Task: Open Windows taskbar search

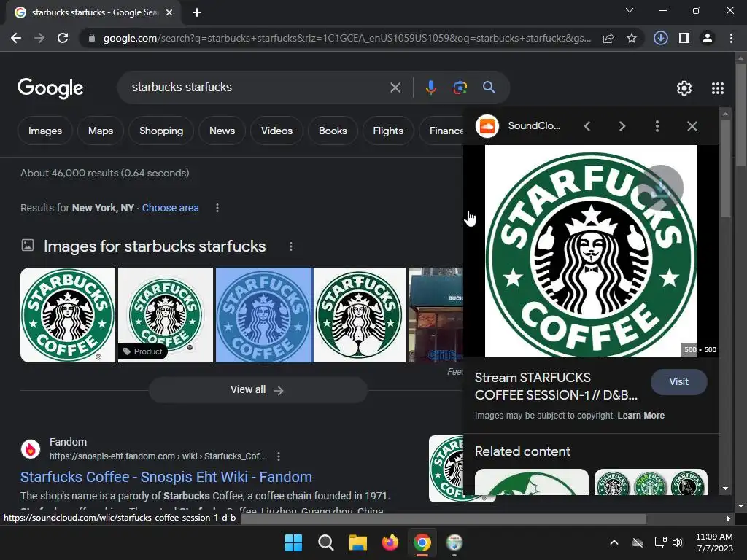Action: point(326,542)
